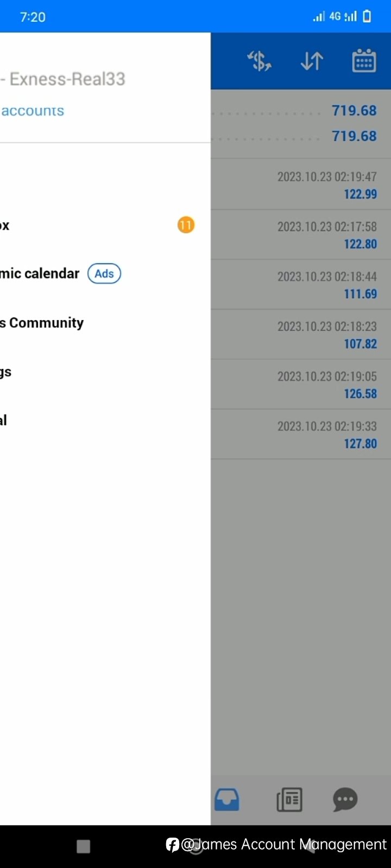
Task: Open the accounts link in drawer
Action: 33,111
